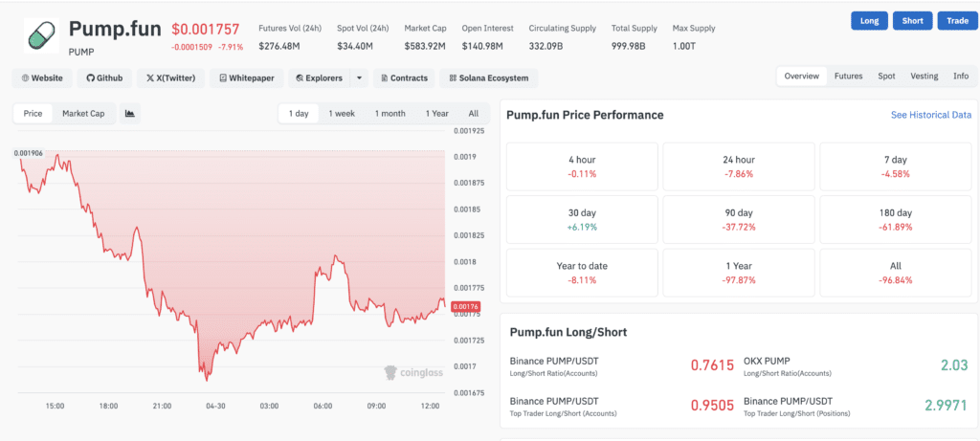Screen dimensions: 980x441
Task: Open the X(Twitter) profile link
Action: [x=170, y=77]
